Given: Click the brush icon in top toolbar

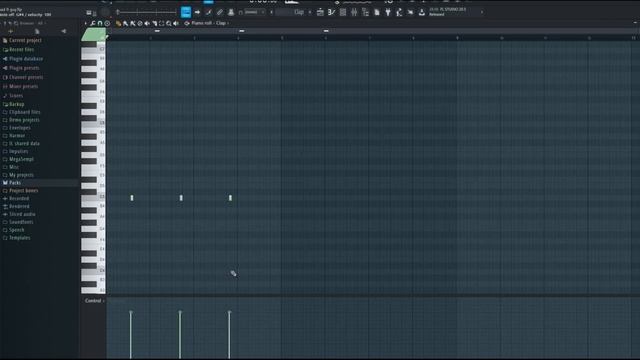Looking at the screenshot, I should 209,12.
